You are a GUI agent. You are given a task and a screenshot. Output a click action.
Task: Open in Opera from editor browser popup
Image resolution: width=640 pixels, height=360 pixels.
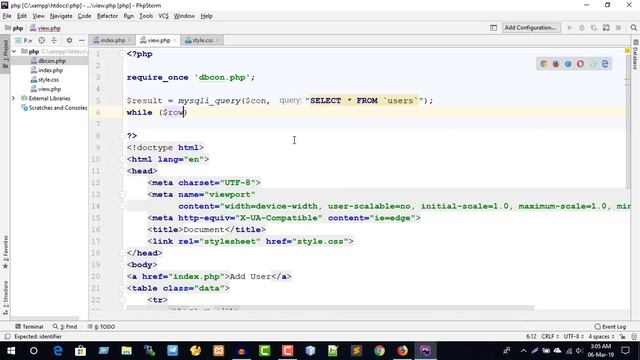click(580, 64)
